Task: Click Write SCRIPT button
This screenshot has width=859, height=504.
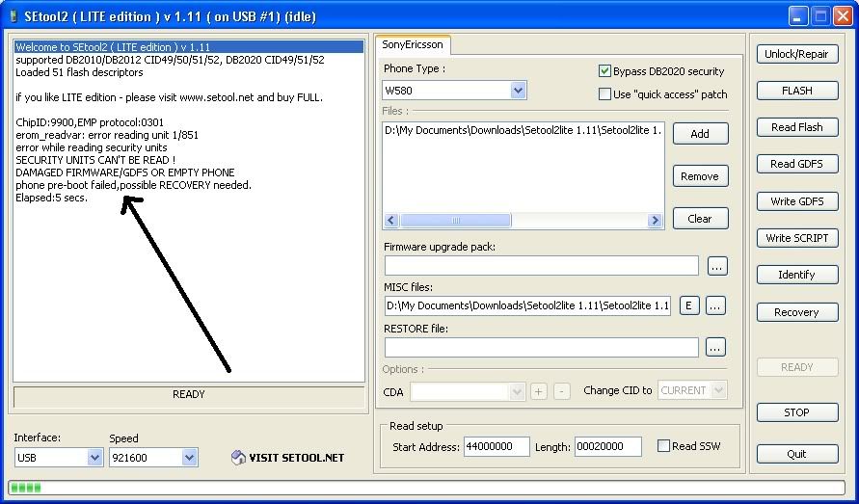Action: pyautogui.click(x=797, y=238)
